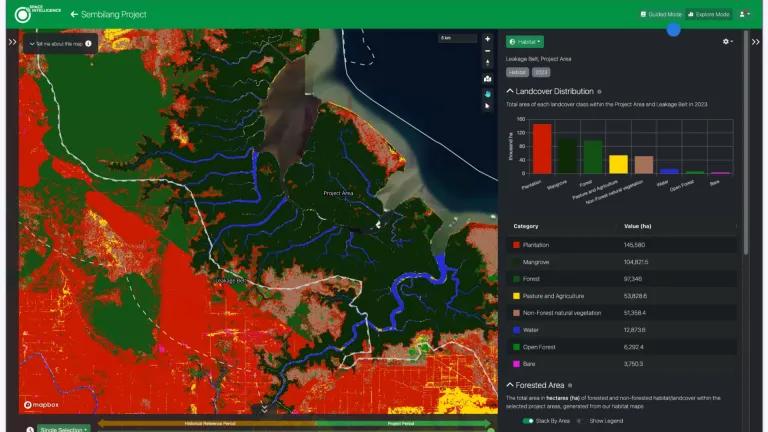The width and height of the screenshot is (768, 432).
Task: Switch to Guided Mode
Action: tap(661, 15)
